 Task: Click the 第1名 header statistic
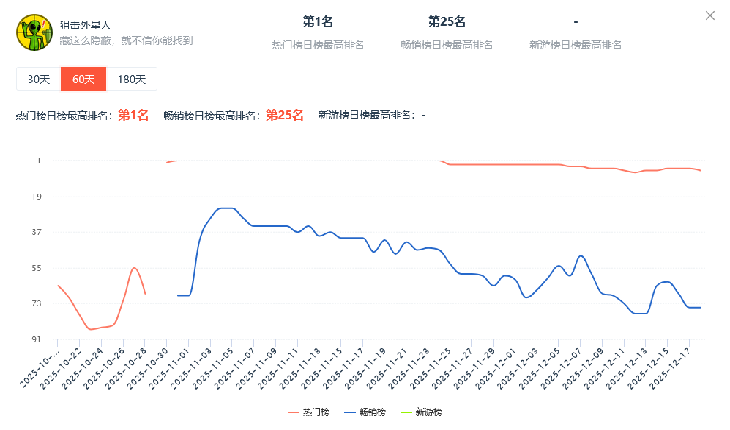coord(317,21)
